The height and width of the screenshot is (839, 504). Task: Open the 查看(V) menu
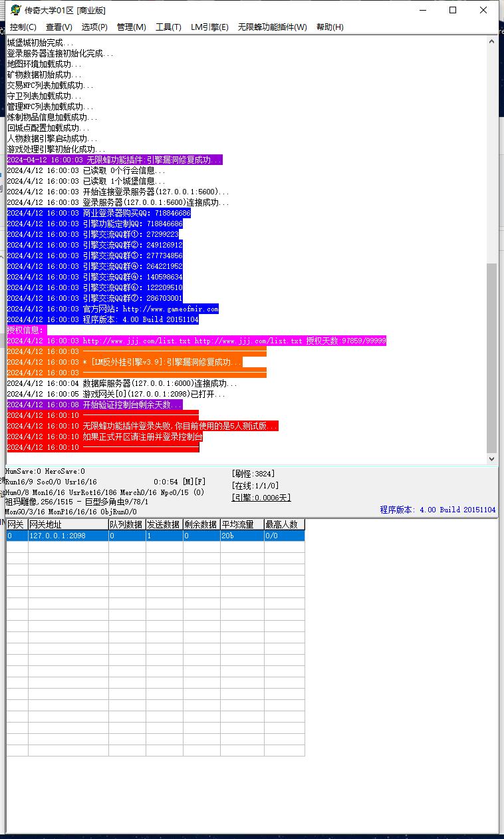click(x=59, y=27)
